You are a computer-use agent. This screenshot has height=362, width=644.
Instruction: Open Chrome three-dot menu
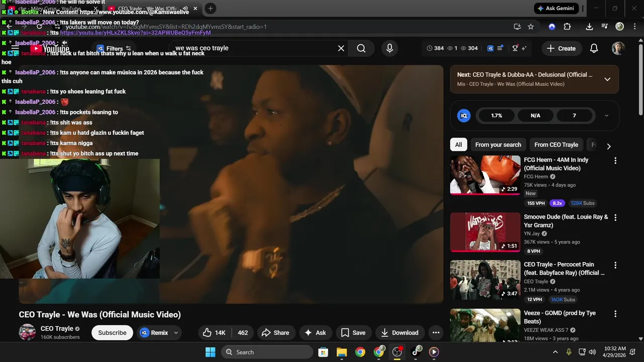point(634,27)
